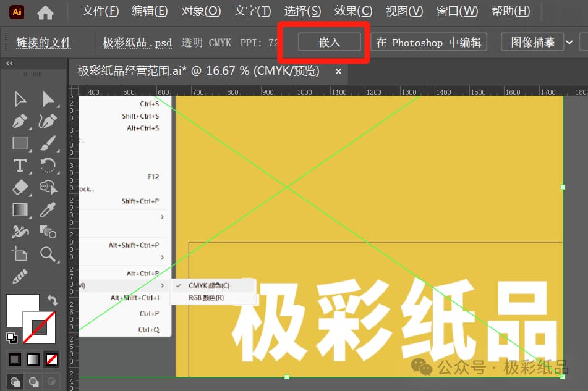The image size is (588, 391).
Task: Select the Artboard tool
Action: pyautogui.click(x=20, y=254)
